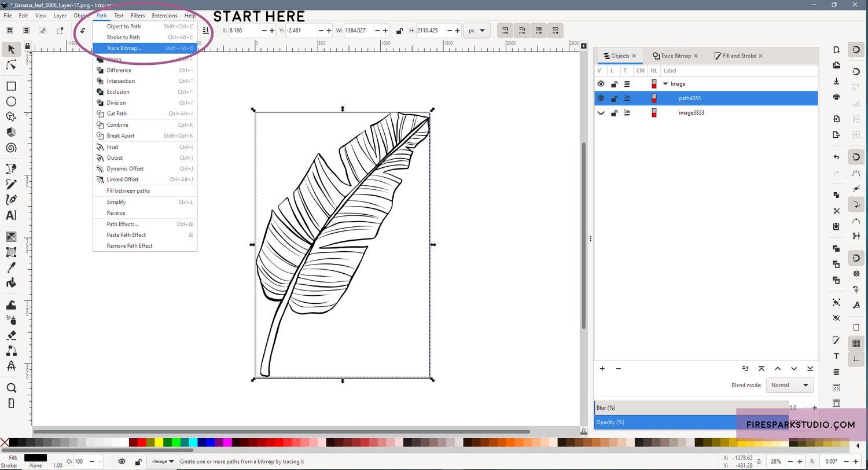
Task: Open the units dropdown showing px
Action: [477, 30]
